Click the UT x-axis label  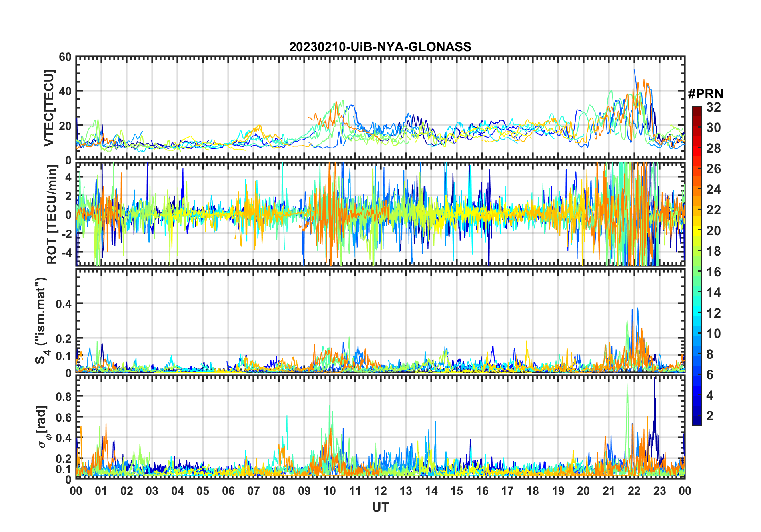coord(380,508)
